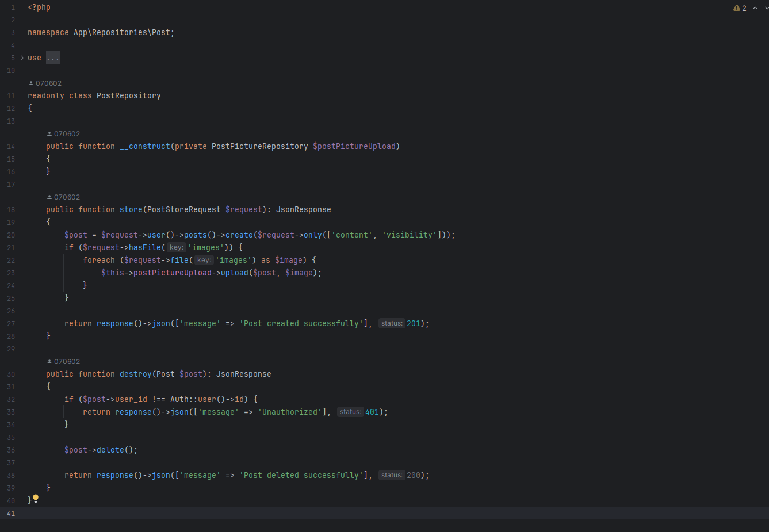Click the warning triangle inspection icon
The image size is (769, 532).
click(736, 8)
